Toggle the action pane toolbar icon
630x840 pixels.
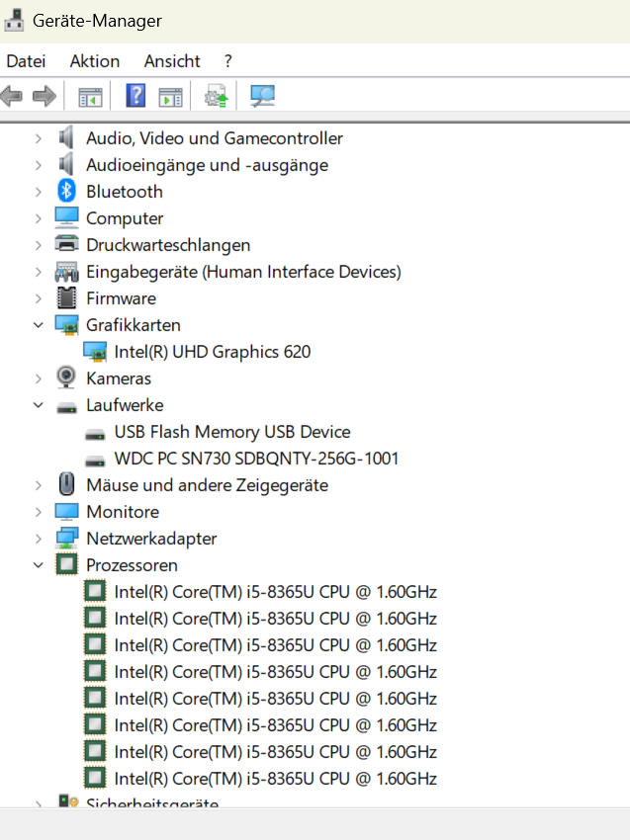pos(170,97)
